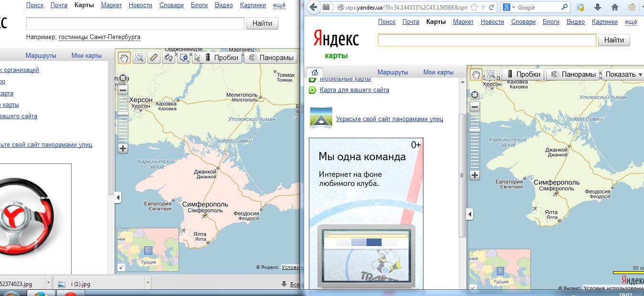Switch to Мои карты tab in left window
644x296 pixels.
click(86, 55)
